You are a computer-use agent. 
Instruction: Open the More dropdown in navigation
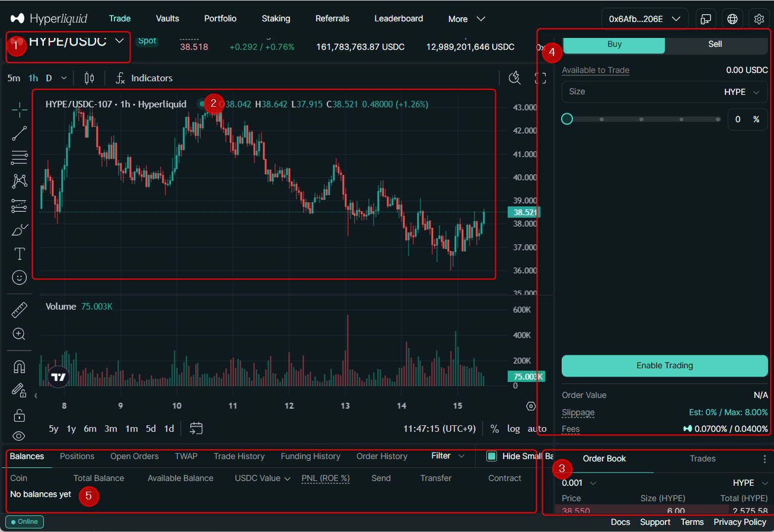(x=467, y=19)
